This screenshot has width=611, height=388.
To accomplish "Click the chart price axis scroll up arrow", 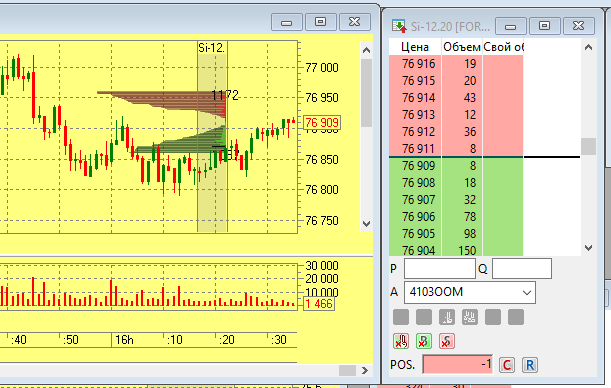I will 366,50.
